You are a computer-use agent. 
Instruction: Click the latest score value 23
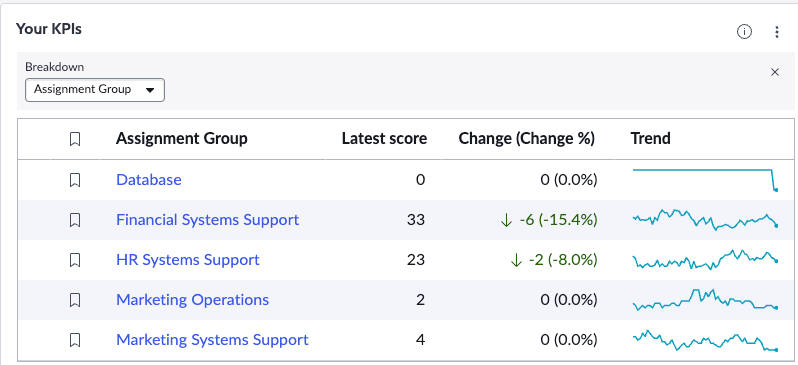(416, 260)
